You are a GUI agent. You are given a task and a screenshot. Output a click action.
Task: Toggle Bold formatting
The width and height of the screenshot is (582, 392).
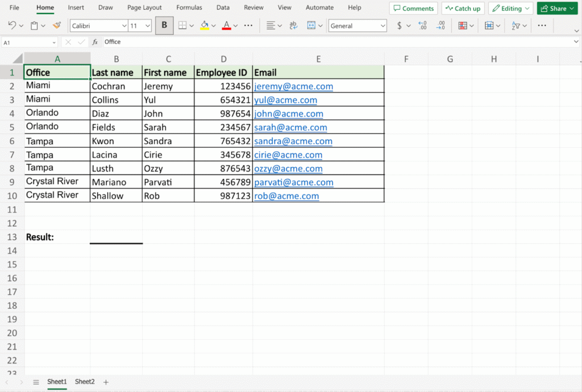pyautogui.click(x=164, y=25)
